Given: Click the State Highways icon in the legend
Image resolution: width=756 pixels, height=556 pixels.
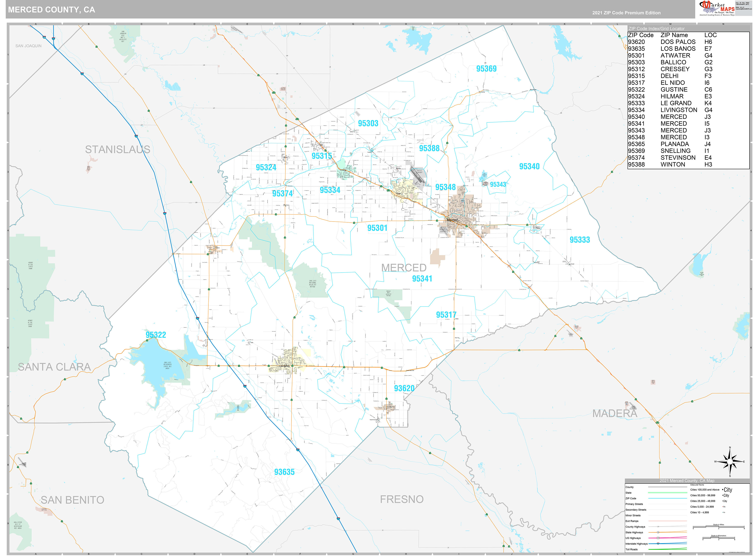Looking at the screenshot, I should 658,532.
